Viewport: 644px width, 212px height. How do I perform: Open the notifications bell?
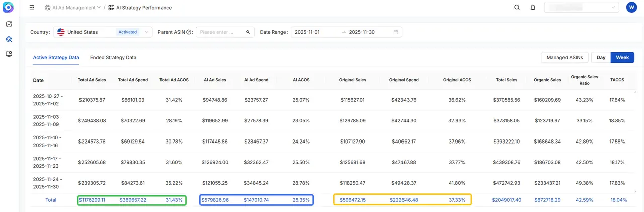(x=533, y=8)
